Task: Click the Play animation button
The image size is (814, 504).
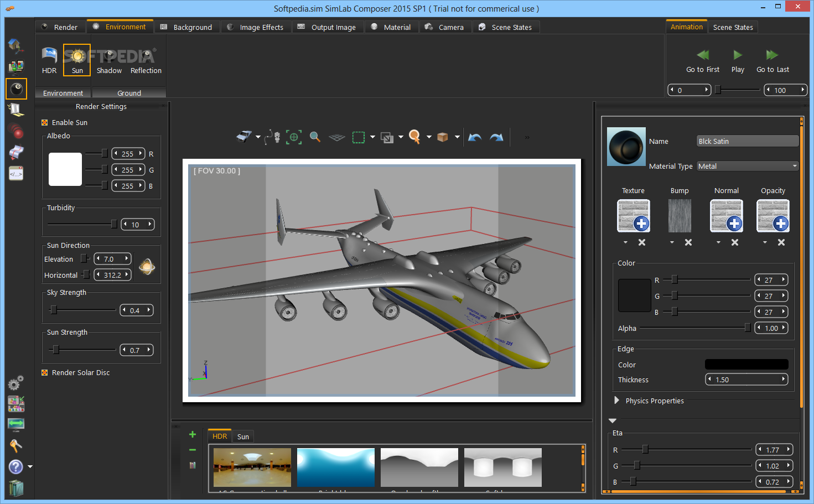Action: pos(738,61)
